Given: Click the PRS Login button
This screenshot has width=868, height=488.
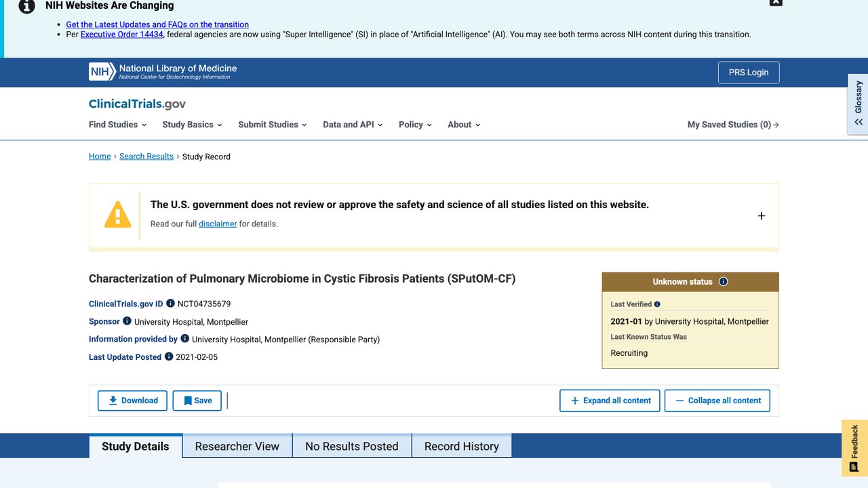Looking at the screenshot, I should click(x=749, y=73).
